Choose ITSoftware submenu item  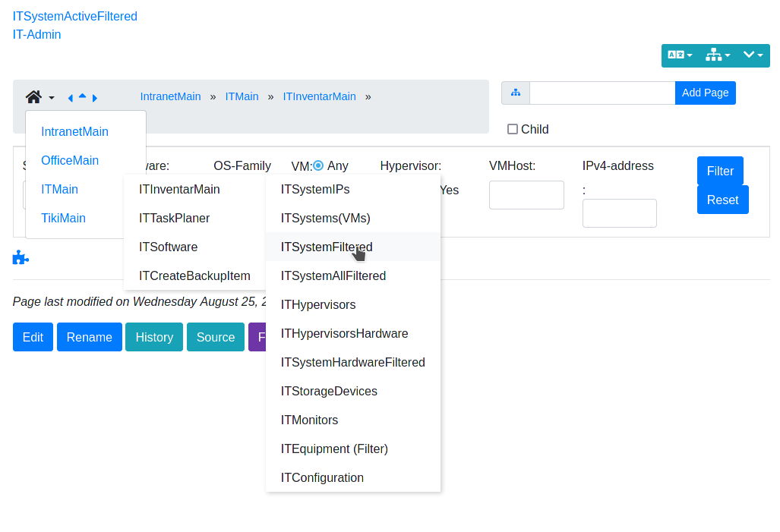tap(195, 247)
